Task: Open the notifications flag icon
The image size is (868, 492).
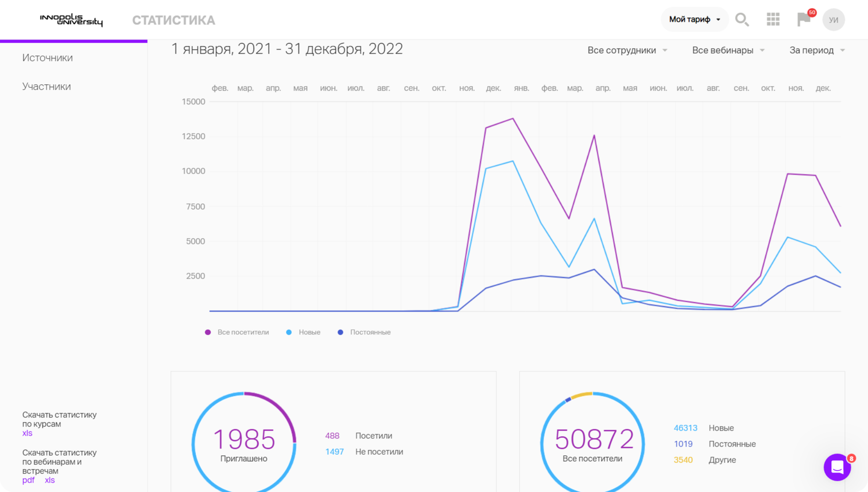Action: coord(803,20)
